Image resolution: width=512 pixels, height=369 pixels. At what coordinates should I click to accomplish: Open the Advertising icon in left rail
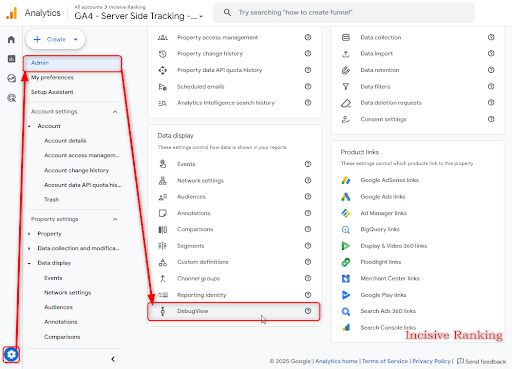click(11, 98)
